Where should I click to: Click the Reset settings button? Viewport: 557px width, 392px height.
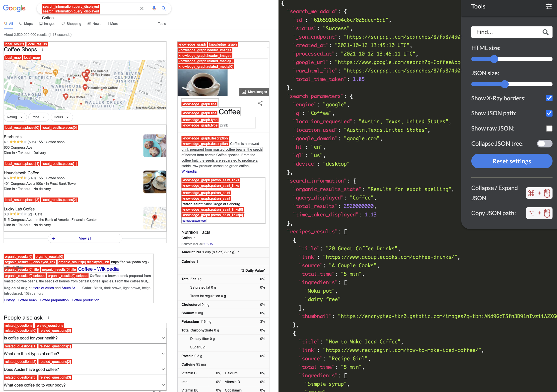[x=511, y=161]
